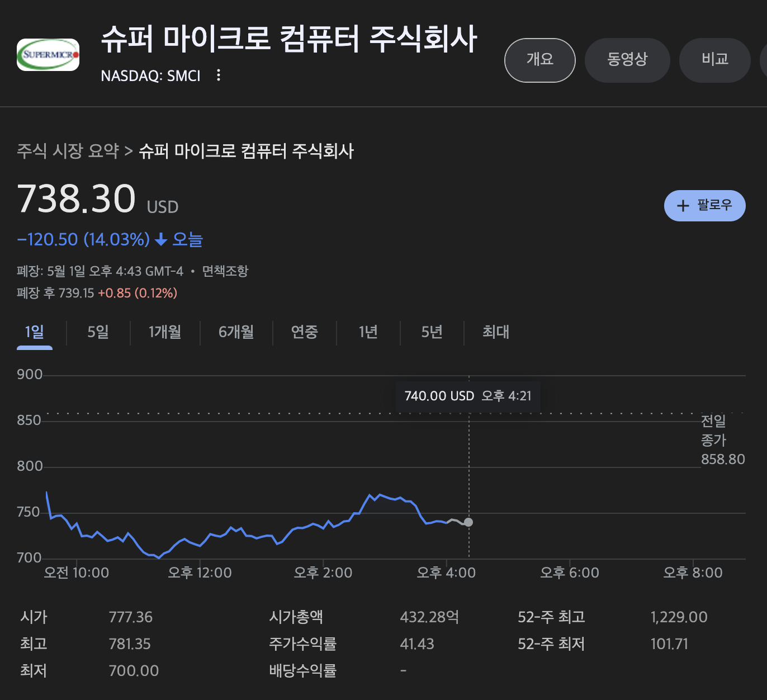Click the 폐장 후 739.15 after-hours price
This screenshot has height=700, width=767.
(55, 293)
